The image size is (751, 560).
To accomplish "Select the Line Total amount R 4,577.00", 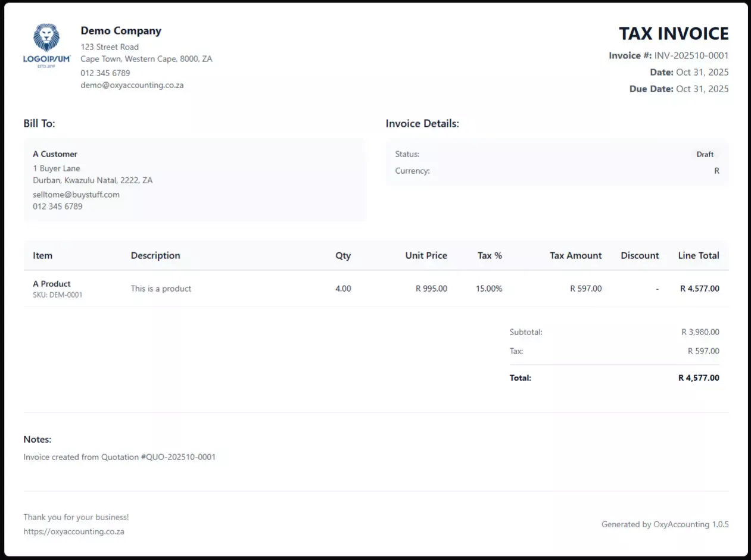I will (x=699, y=288).
